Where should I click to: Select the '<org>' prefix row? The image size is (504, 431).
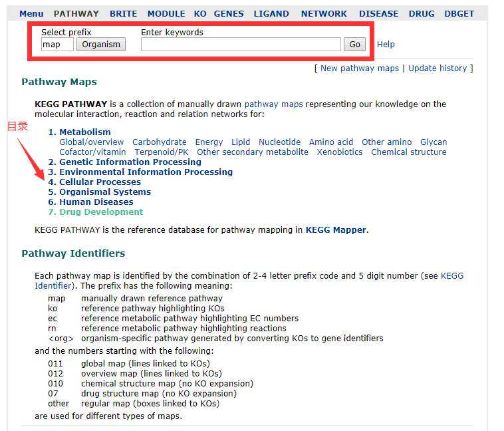[x=215, y=338]
